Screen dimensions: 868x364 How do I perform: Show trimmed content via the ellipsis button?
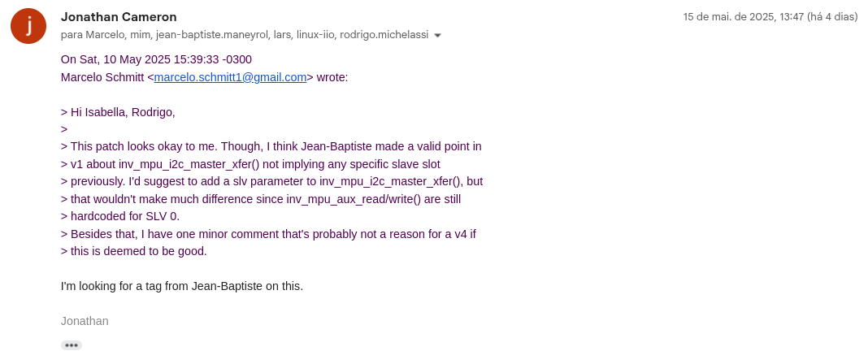tap(72, 345)
